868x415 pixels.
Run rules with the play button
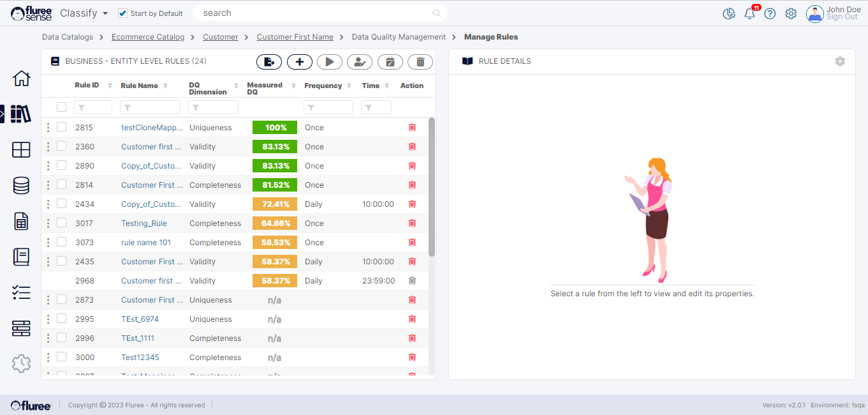point(329,62)
